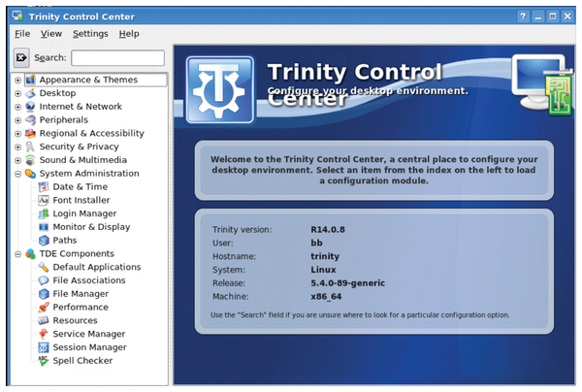Open the Performance rocket icon

[44, 308]
